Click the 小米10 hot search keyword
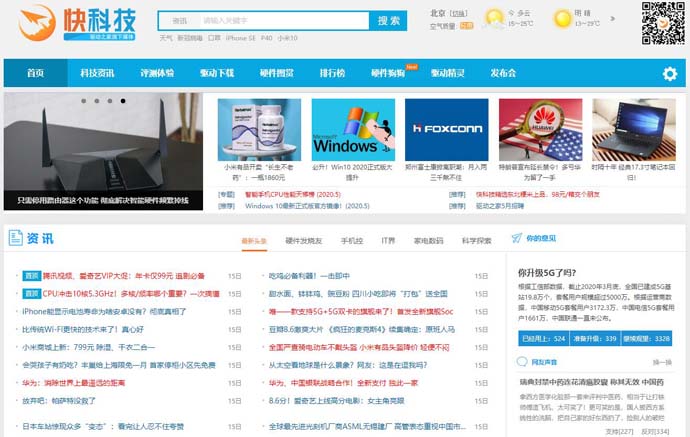 click(x=288, y=38)
